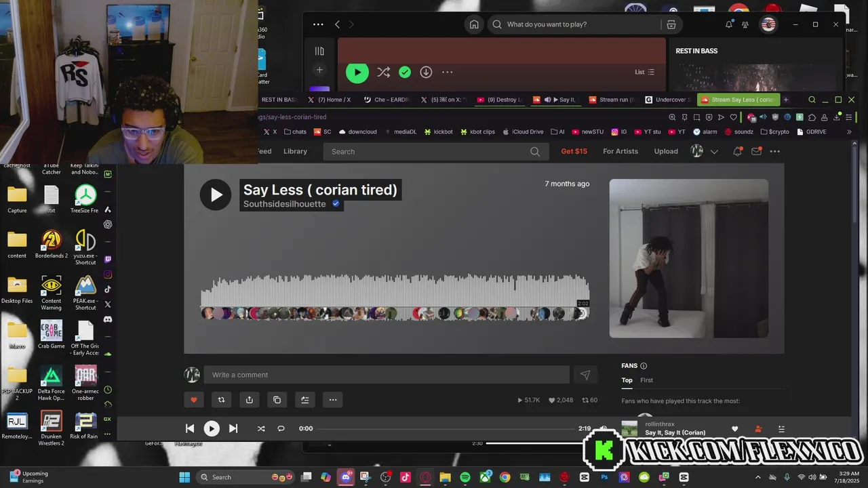
Task: Open SoundCloud messages envelope
Action: 756,151
